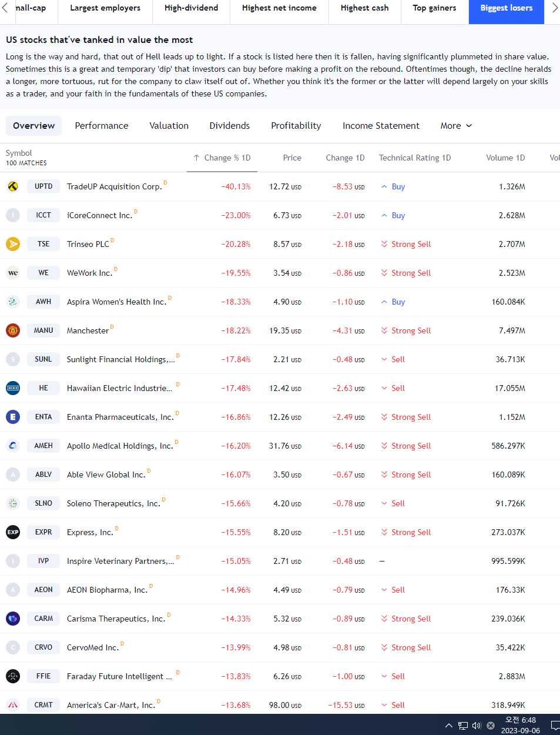Click the taskbar network icon
560x735 pixels.
463,726
